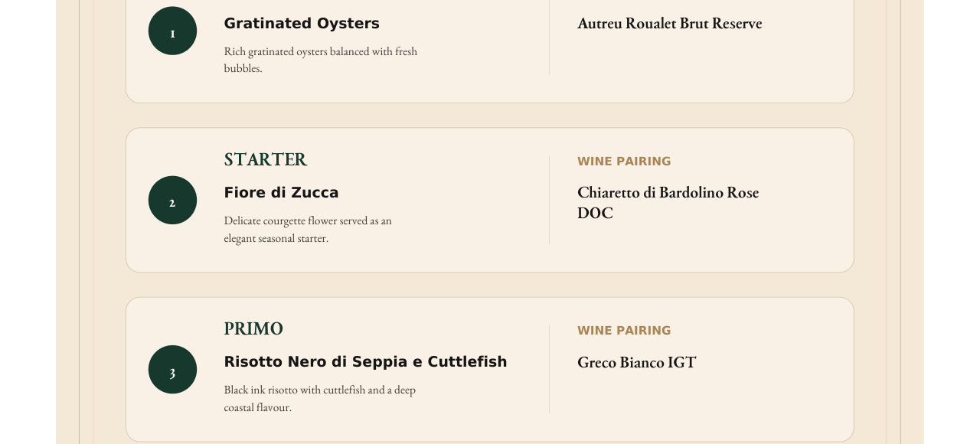Click the WINE PAIRING label in Starter card
The height and width of the screenshot is (444, 980).
(x=624, y=162)
